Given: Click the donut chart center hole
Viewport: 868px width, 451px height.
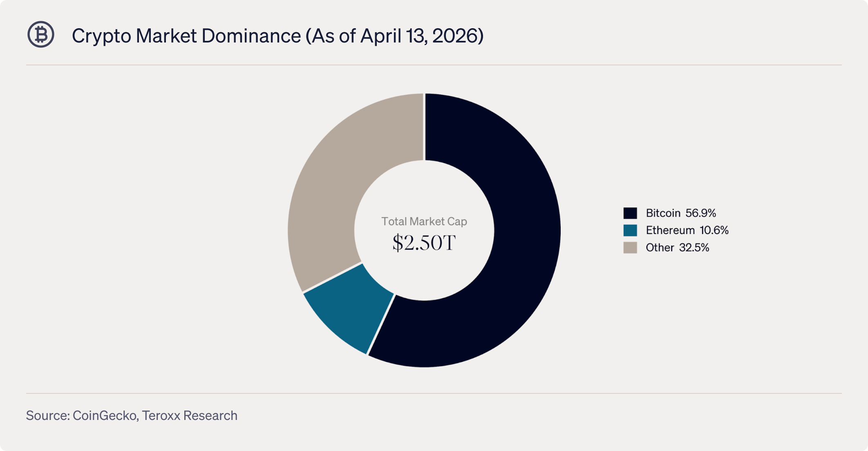Looking at the screenshot, I should [424, 192].
